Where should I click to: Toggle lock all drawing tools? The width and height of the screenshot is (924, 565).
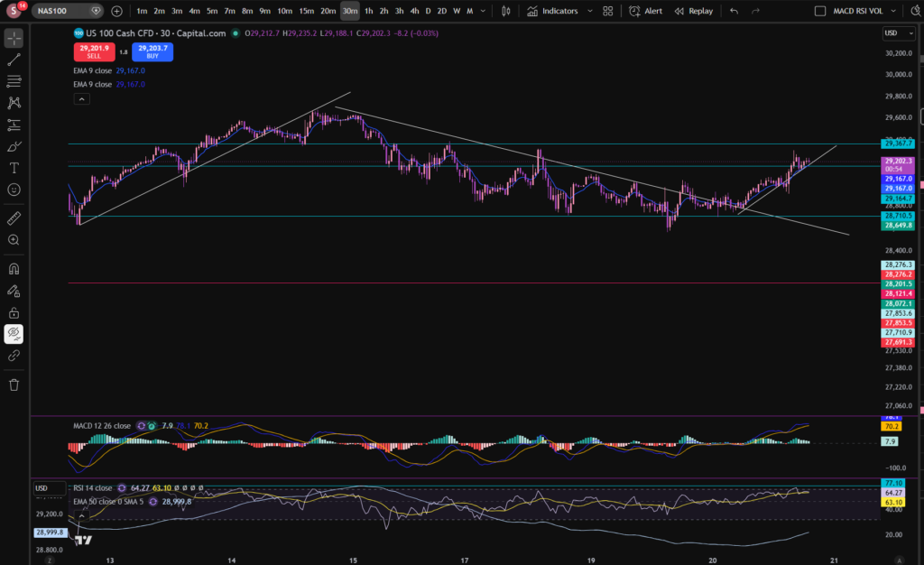coord(14,313)
